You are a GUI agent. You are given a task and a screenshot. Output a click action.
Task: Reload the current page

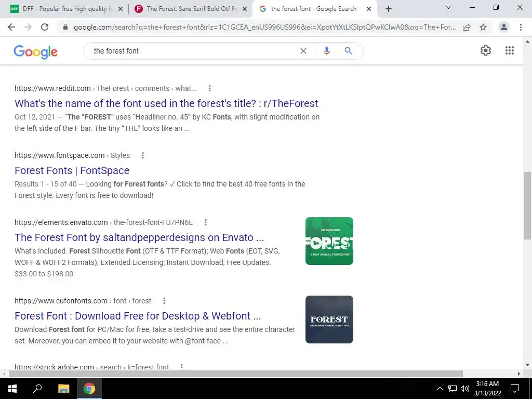click(45, 27)
